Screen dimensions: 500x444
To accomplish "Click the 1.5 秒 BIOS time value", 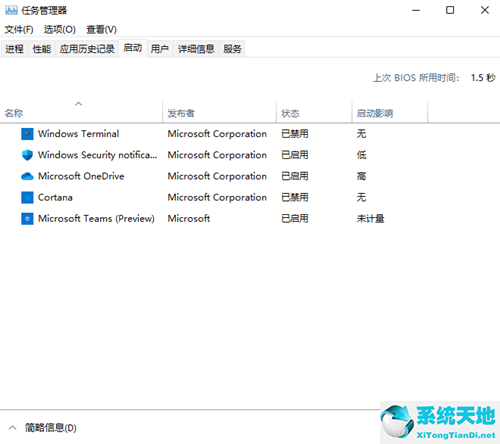I will click(483, 78).
